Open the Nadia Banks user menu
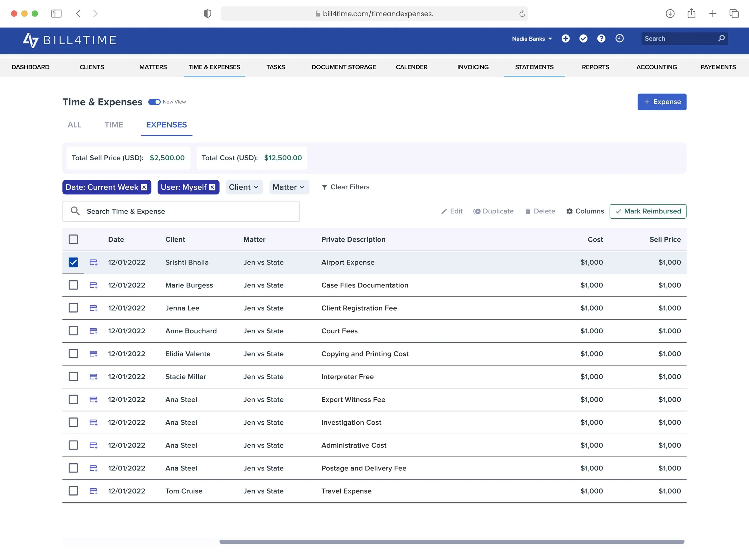Viewport: 749px width, 560px height. [531, 39]
